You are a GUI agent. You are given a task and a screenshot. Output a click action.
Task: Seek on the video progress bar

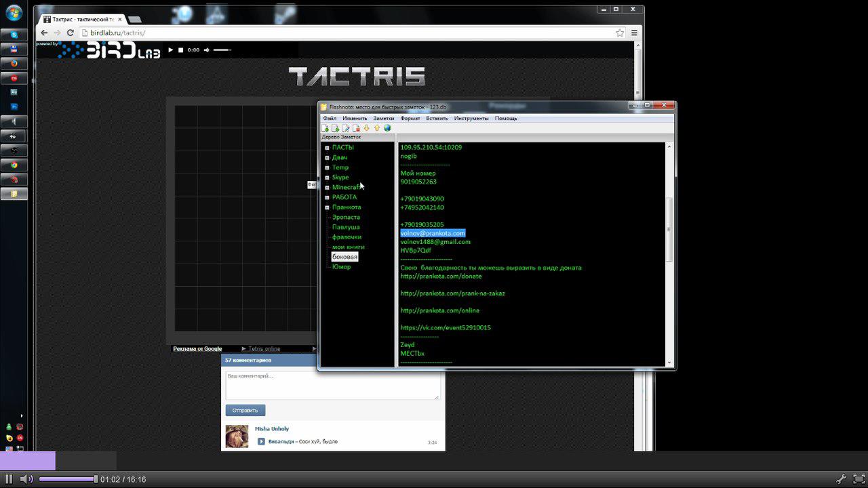(434, 461)
